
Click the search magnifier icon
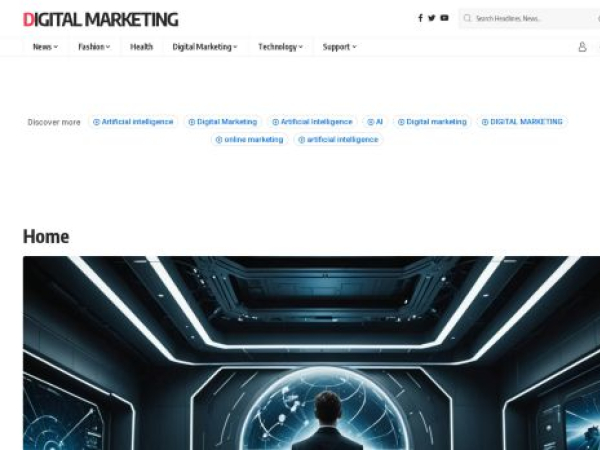coord(467,18)
